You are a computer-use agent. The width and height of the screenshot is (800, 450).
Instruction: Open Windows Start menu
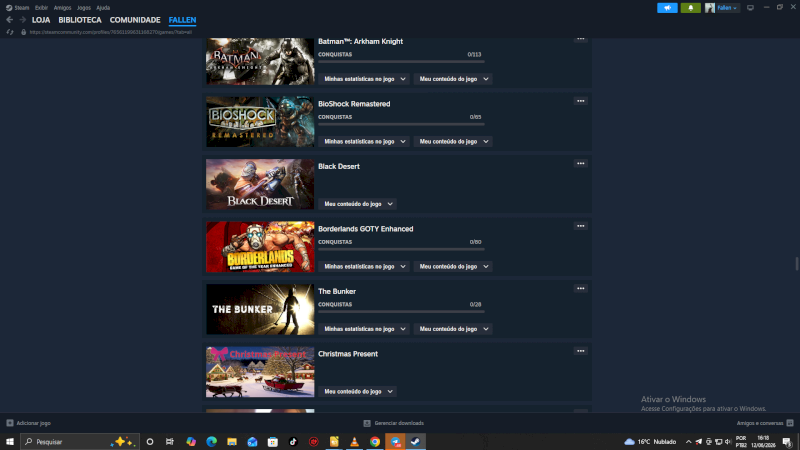click(10, 442)
